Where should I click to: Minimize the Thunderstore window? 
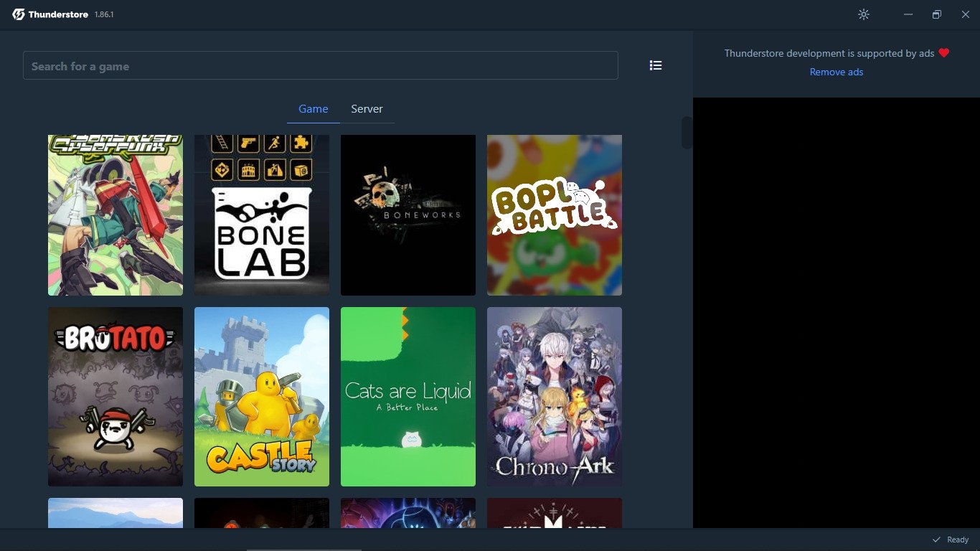coord(908,14)
